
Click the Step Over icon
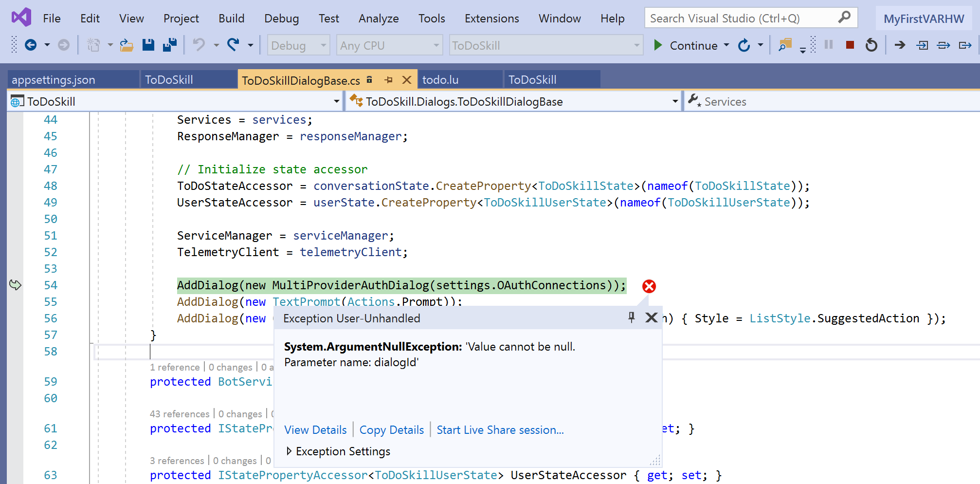tap(944, 45)
